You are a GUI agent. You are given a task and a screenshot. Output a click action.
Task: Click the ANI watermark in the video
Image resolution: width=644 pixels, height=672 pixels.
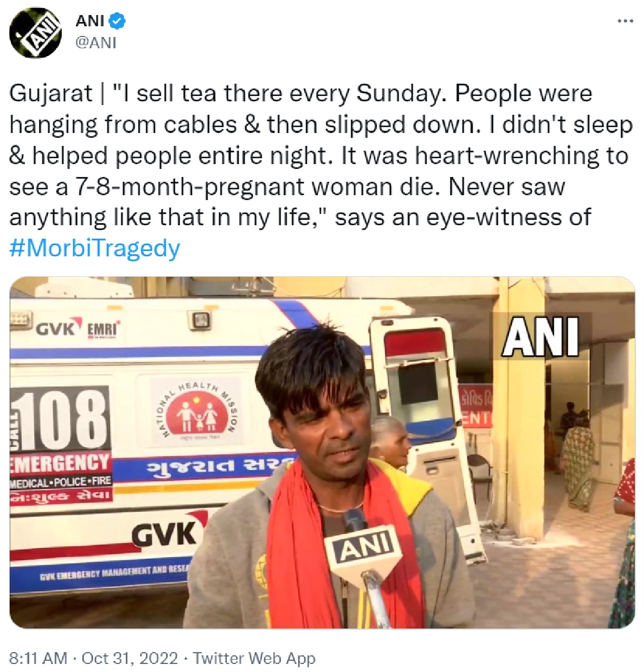pyautogui.click(x=541, y=337)
